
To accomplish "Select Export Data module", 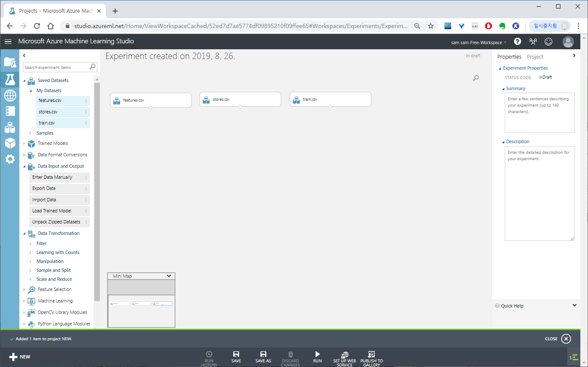I will point(59,188).
